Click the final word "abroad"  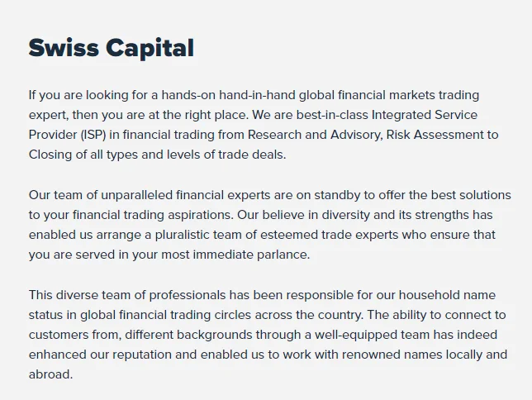click(50, 374)
